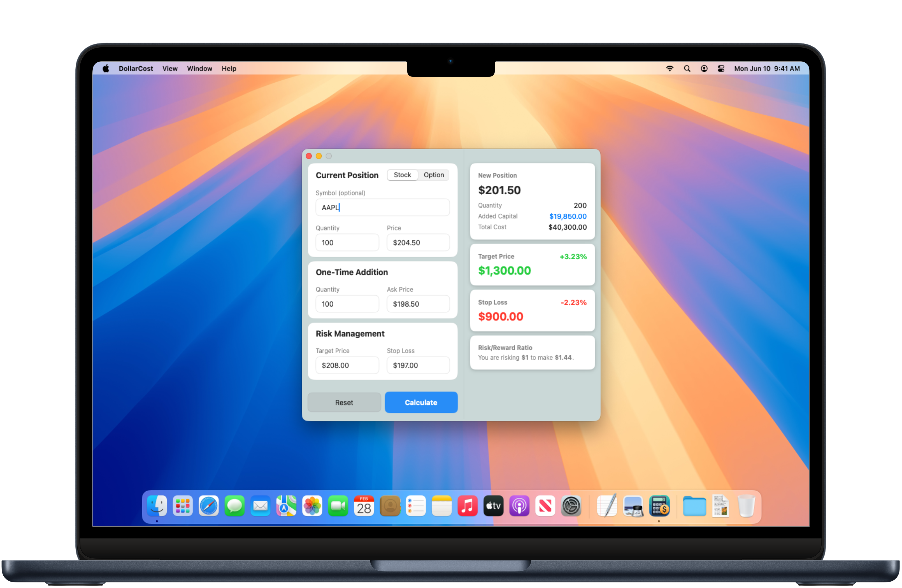The image size is (902, 588).
Task: Click the Wi-Fi icon in the menu bar
Action: point(670,69)
